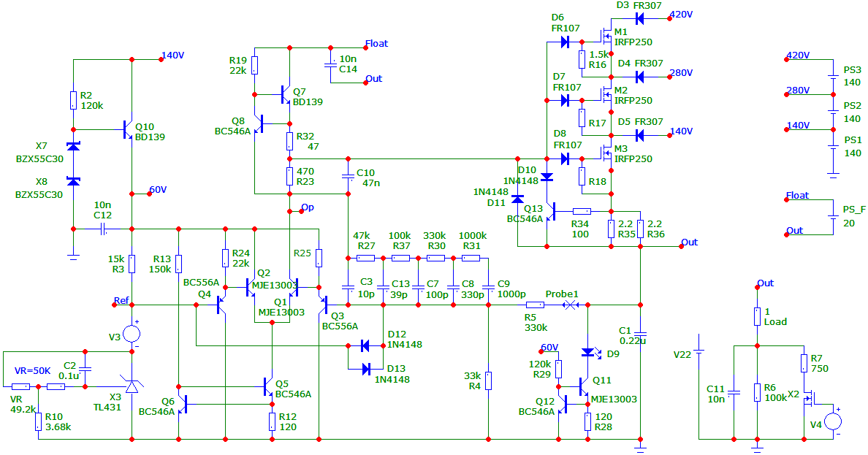The width and height of the screenshot is (868, 455).
Task: Click the '150k' value of R13
Action: point(160,269)
